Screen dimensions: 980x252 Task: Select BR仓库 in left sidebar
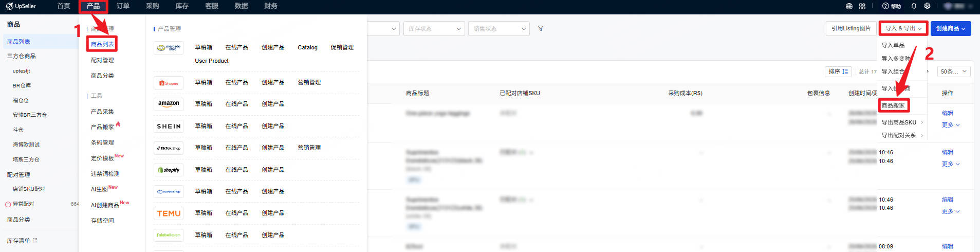[x=22, y=85]
